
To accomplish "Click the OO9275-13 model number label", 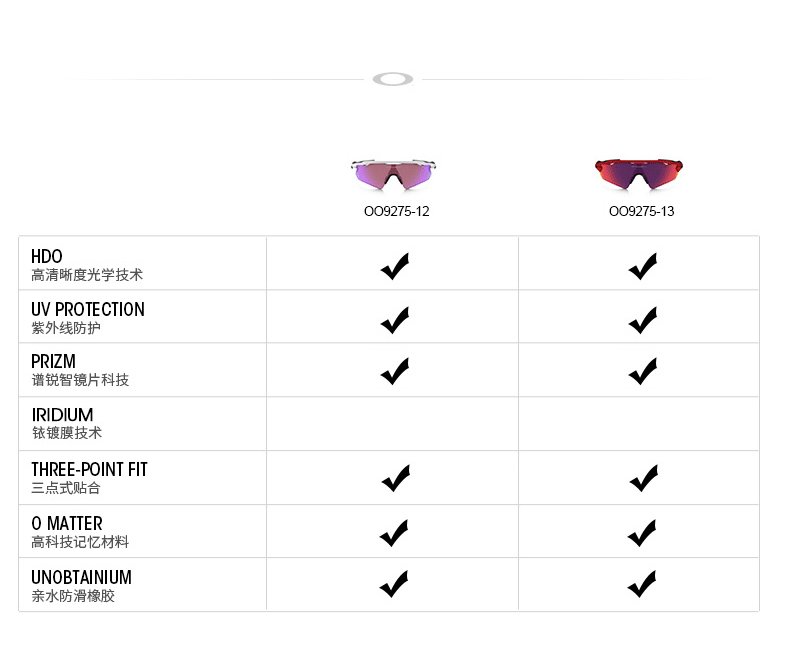I will [641, 211].
